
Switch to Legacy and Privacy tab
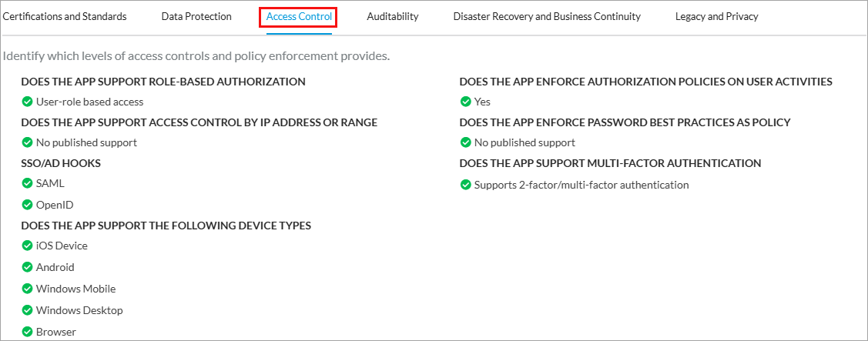716,16
